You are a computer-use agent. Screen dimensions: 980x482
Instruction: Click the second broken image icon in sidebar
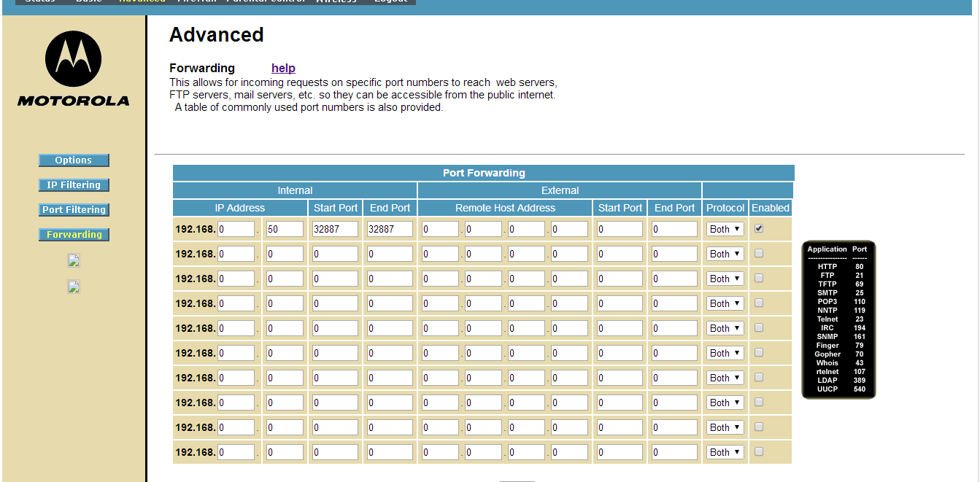(73, 287)
